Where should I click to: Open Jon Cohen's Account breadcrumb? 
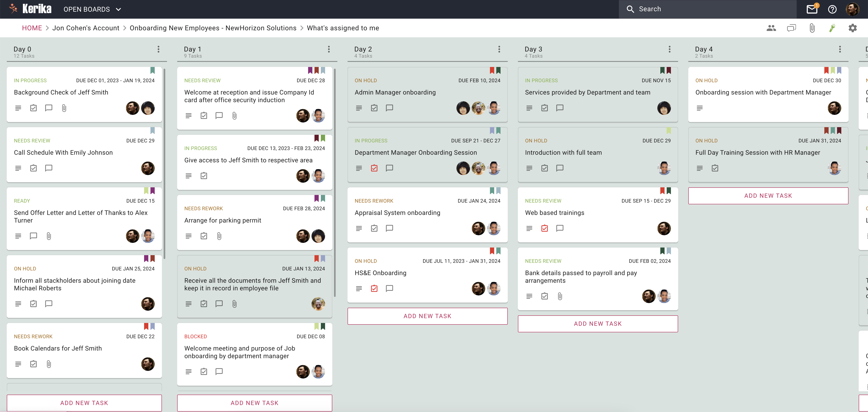[x=86, y=28]
